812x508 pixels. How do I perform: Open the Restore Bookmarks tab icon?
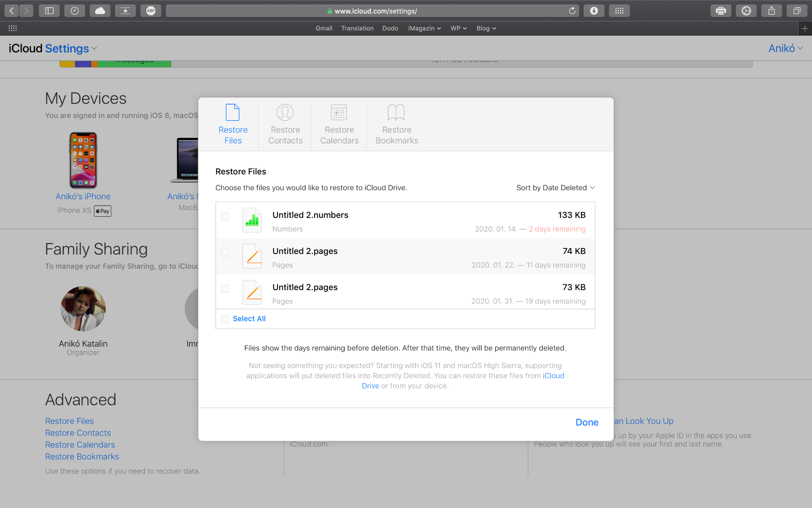tap(396, 113)
